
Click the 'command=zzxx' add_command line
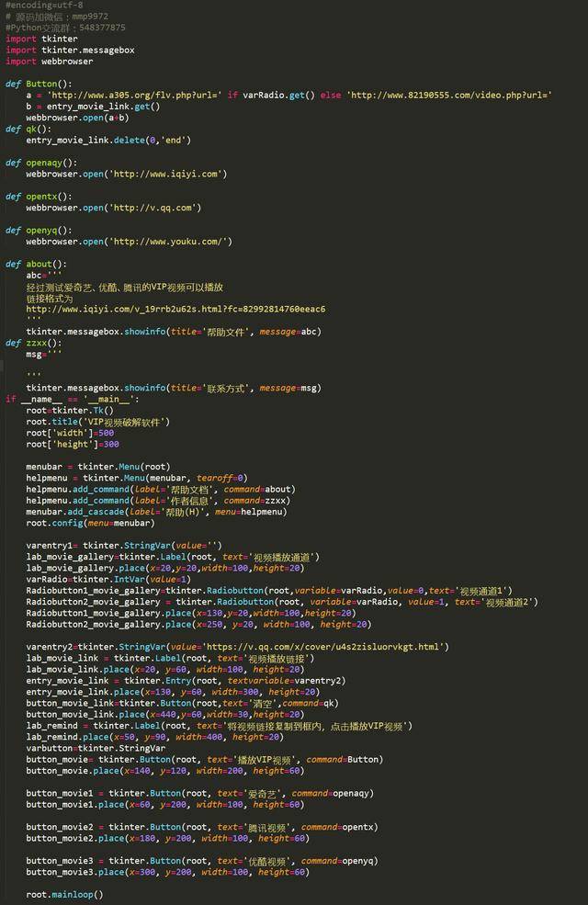[x=158, y=501]
